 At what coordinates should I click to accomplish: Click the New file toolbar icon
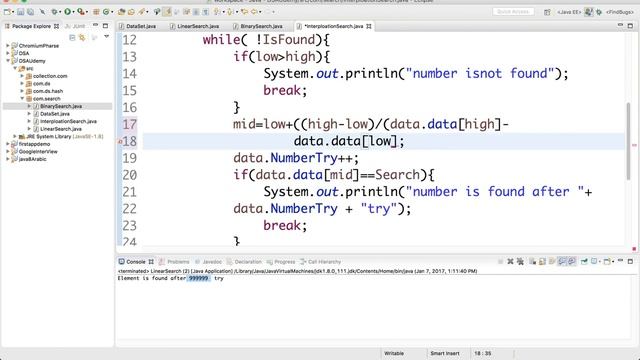click(7, 12)
